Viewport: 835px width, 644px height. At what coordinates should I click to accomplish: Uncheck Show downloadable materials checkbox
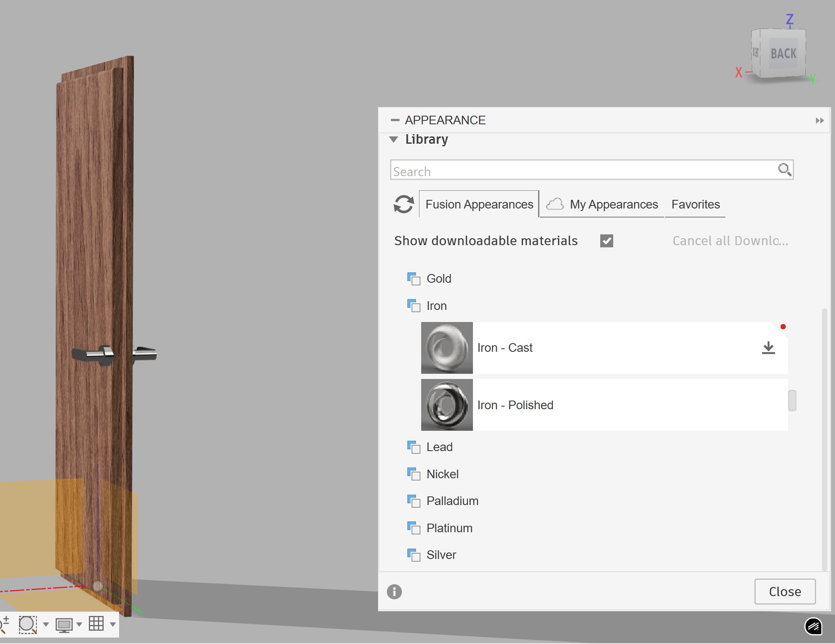click(x=606, y=241)
